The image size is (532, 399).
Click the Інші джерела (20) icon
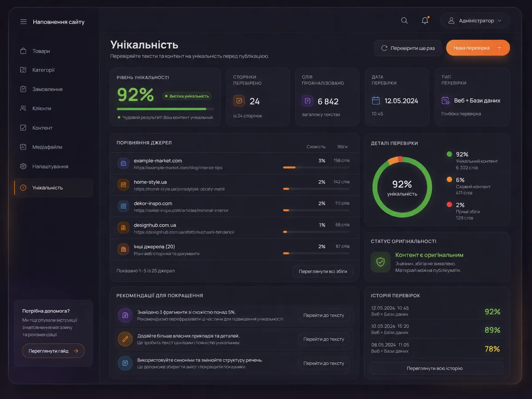(x=123, y=249)
